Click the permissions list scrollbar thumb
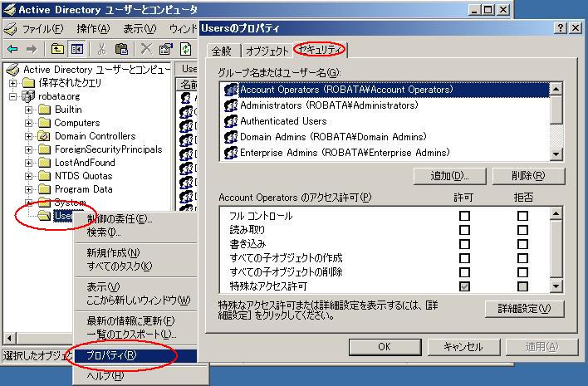 [x=556, y=249]
